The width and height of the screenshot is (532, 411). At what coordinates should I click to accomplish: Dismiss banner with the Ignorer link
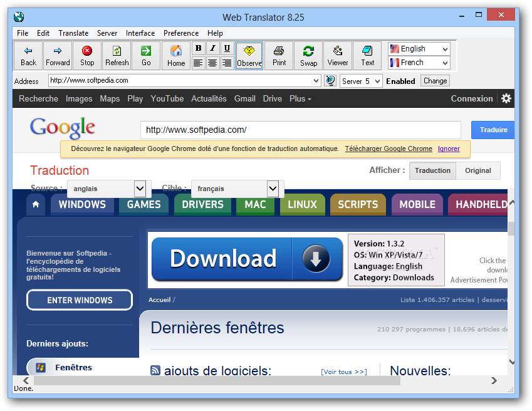pyautogui.click(x=449, y=149)
